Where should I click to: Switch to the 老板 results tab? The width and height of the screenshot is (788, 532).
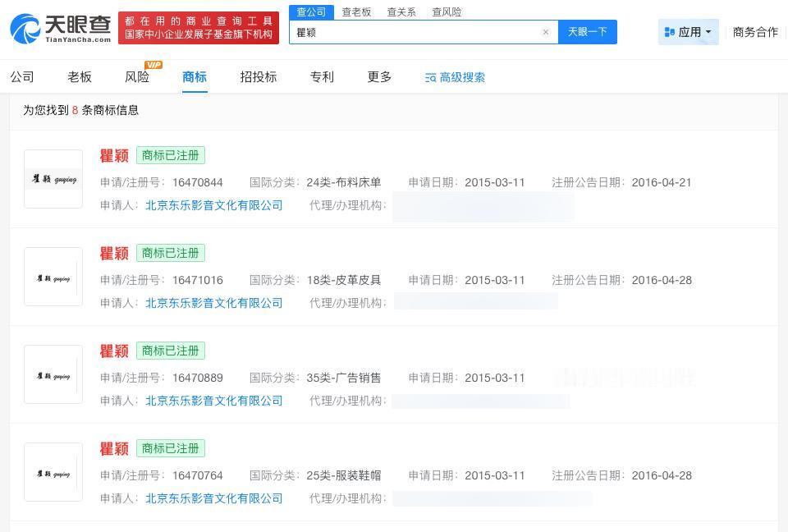80,77
